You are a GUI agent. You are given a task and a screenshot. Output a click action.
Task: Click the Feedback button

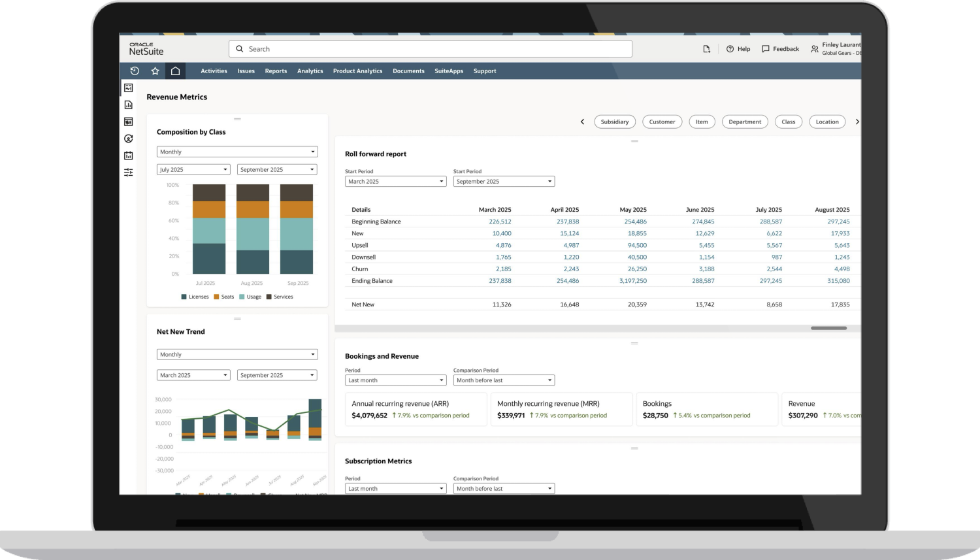tap(780, 49)
